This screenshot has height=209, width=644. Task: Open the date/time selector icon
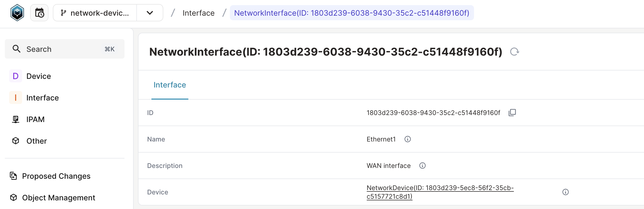pos(39,12)
